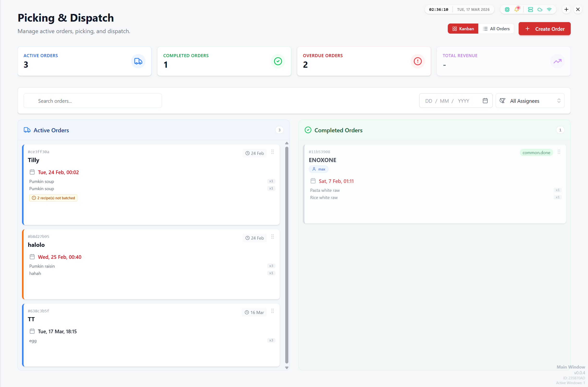Click drag handle on Tilly order card
This screenshot has height=387, width=588.
(272, 152)
